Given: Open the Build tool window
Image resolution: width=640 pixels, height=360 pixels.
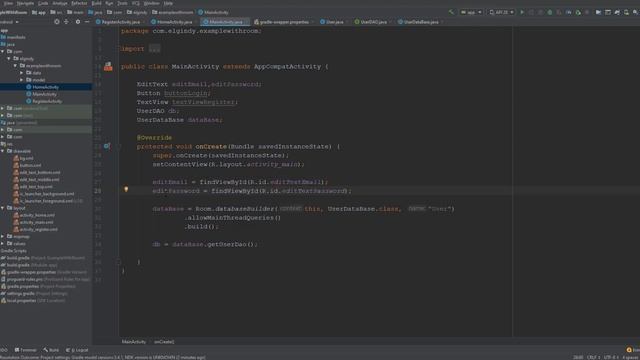Looking at the screenshot, I should pyautogui.click(x=51, y=350).
